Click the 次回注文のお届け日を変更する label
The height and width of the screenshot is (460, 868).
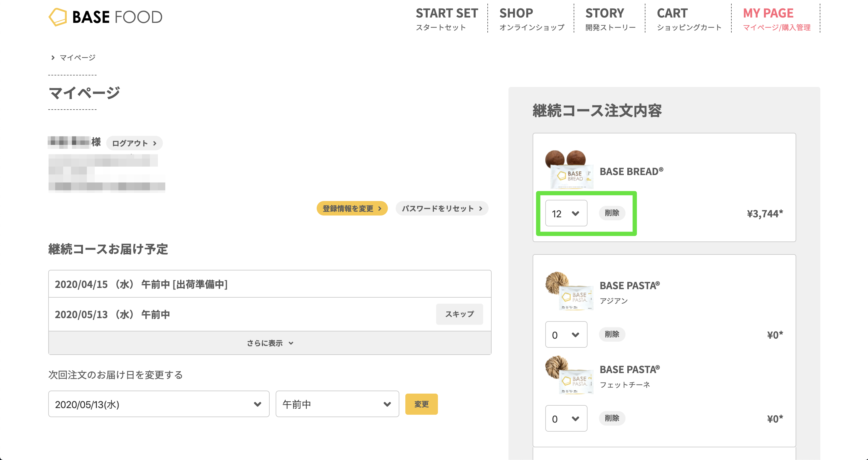(116, 375)
